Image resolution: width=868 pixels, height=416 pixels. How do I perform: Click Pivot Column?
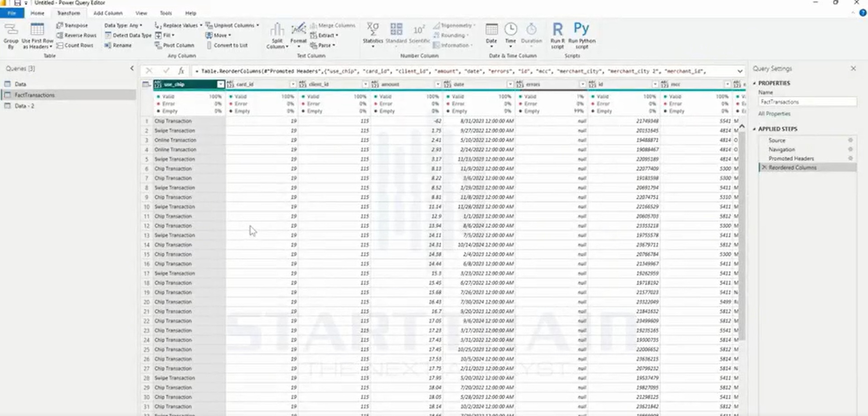click(x=174, y=45)
